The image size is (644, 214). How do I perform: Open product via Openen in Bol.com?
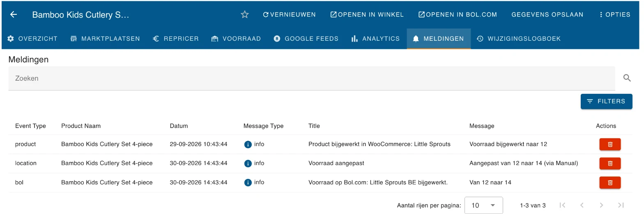point(458,14)
